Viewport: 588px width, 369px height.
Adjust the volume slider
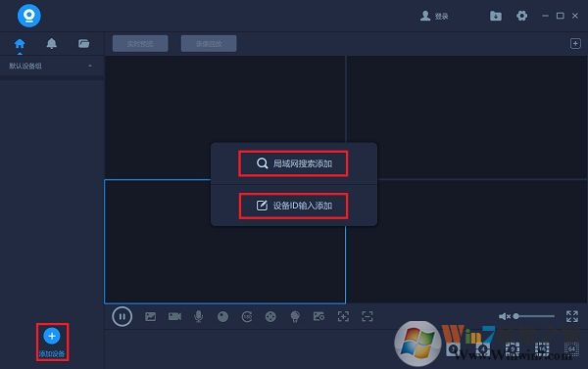click(535, 316)
